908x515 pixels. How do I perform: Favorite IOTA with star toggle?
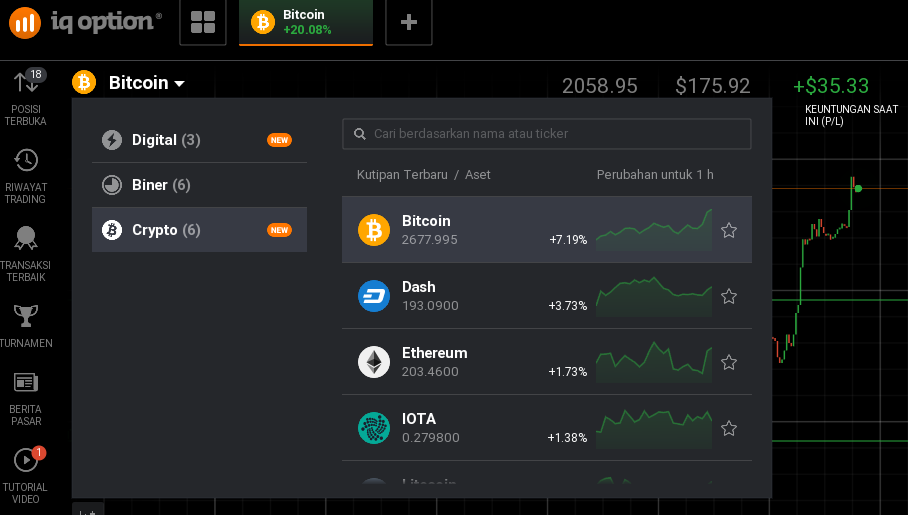pyautogui.click(x=729, y=429)
